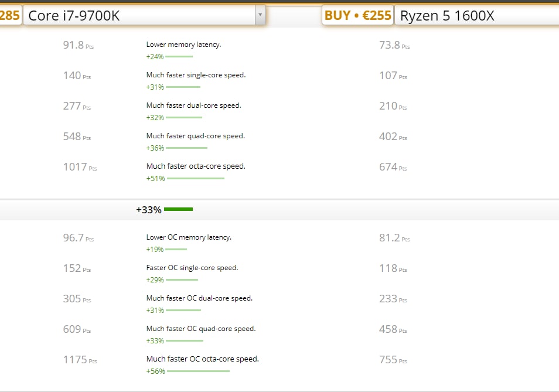
Task: Click the 1017 Pts score value
Action: click(80, 167)
